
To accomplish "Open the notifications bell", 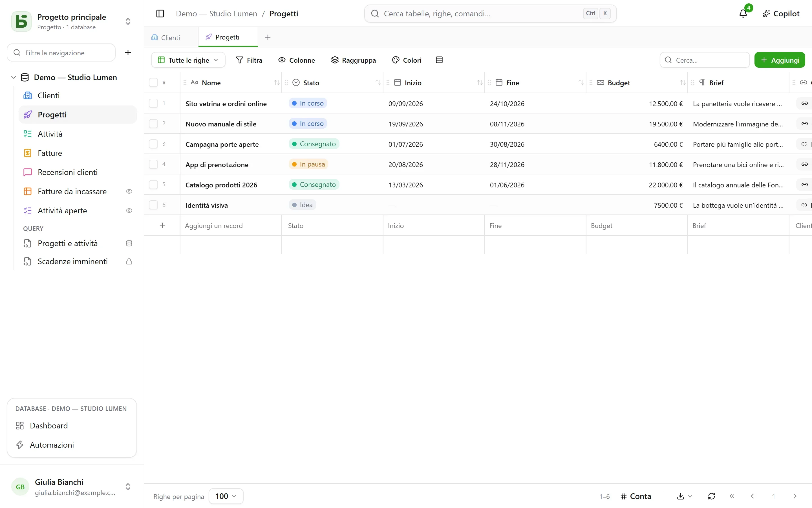I will (x=743, y=14).
